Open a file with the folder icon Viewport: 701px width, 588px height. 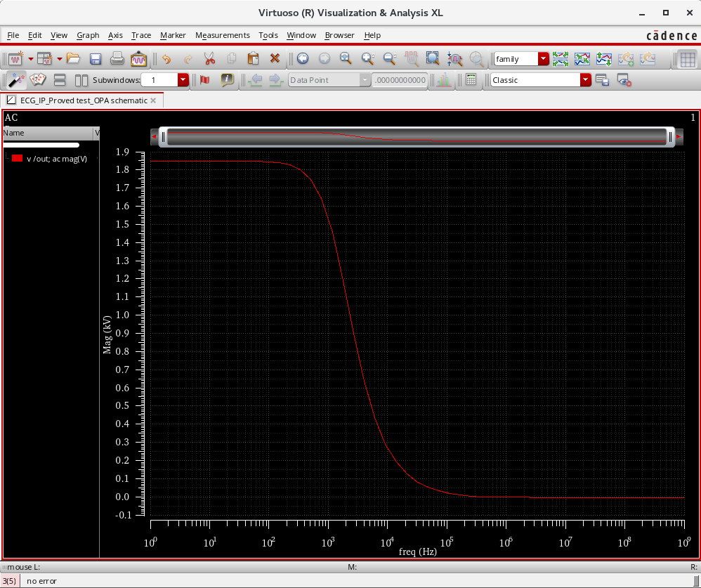click(x=73, y=58)
